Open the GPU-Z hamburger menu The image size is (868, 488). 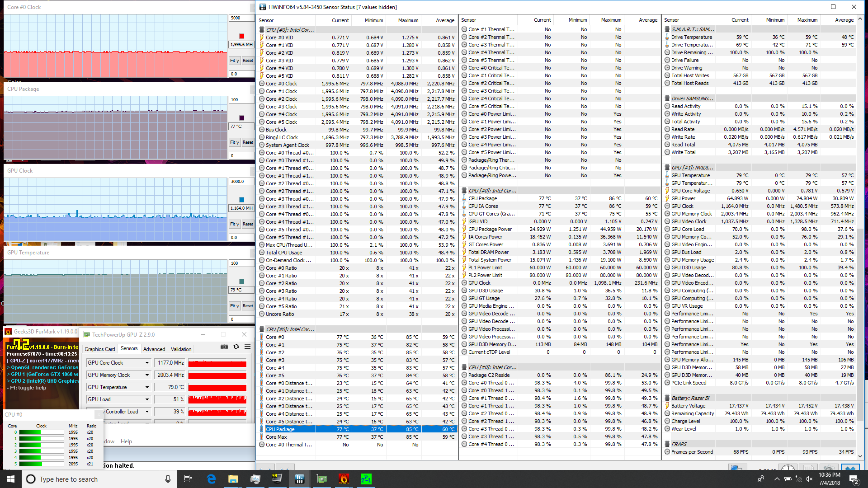[x=248, y=347]
